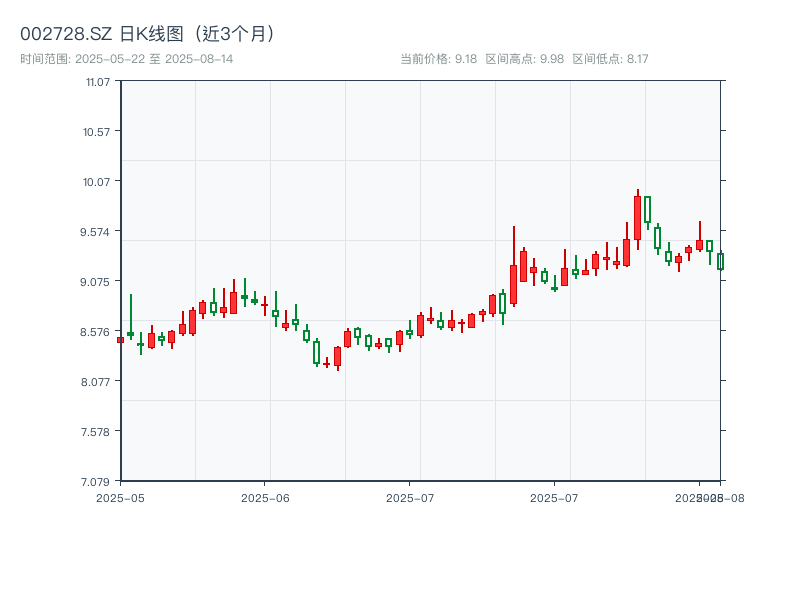
Task: Select the 11.07 y-axis tick label
Action: pyautogui.click(x=97, y=81)
